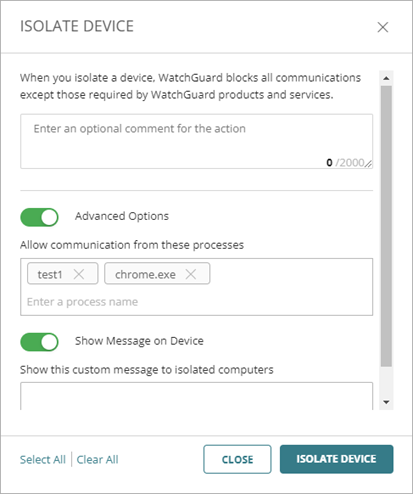413x494 pixels.
Task: Click the custom message text box
Action: 196,396
